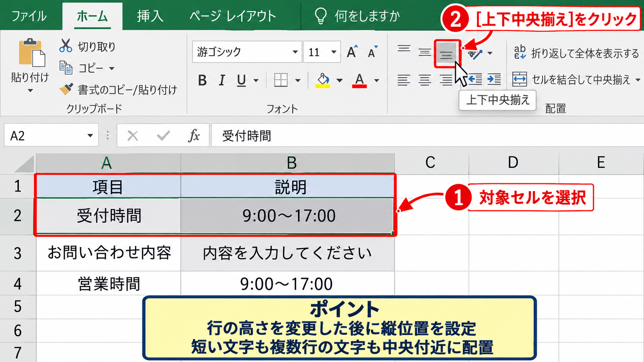Viewport: 644px width, 362px height.
Task: Select column C header
Action: coord(431,163)
